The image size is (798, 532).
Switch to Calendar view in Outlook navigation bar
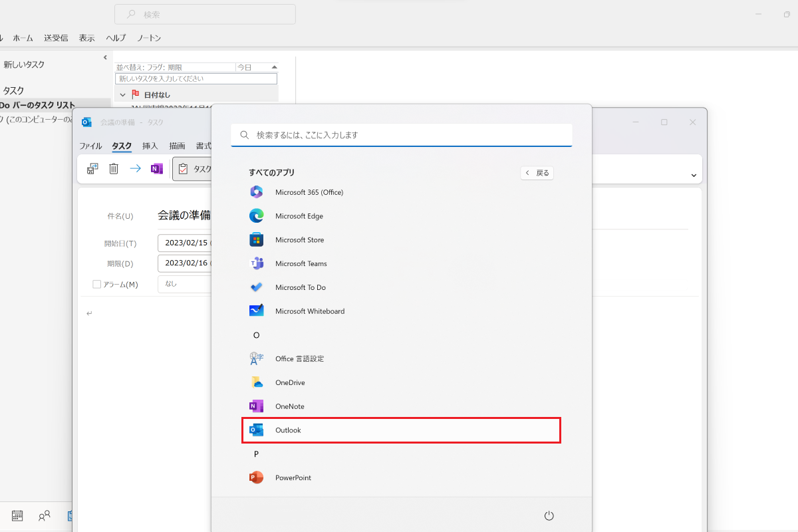(17, 515)
